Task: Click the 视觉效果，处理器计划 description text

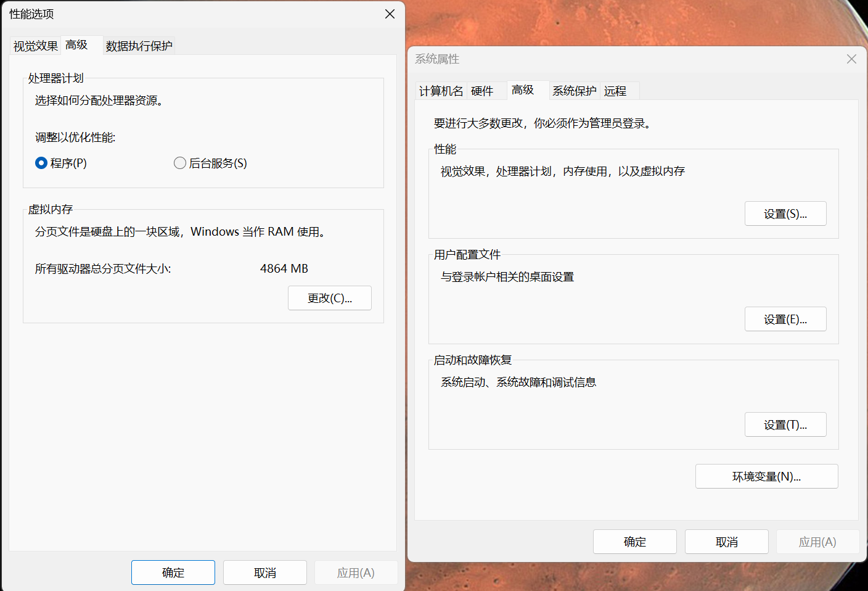Action: coord(563,171)
